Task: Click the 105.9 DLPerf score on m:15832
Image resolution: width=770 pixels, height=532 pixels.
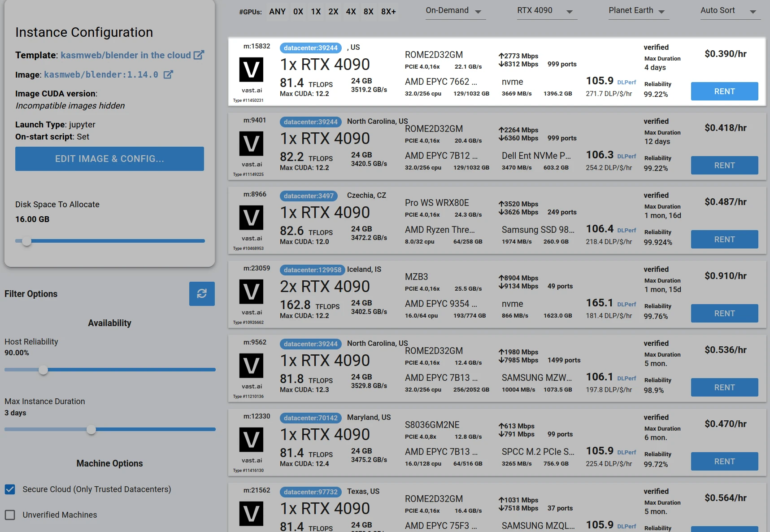Action: 600,81
